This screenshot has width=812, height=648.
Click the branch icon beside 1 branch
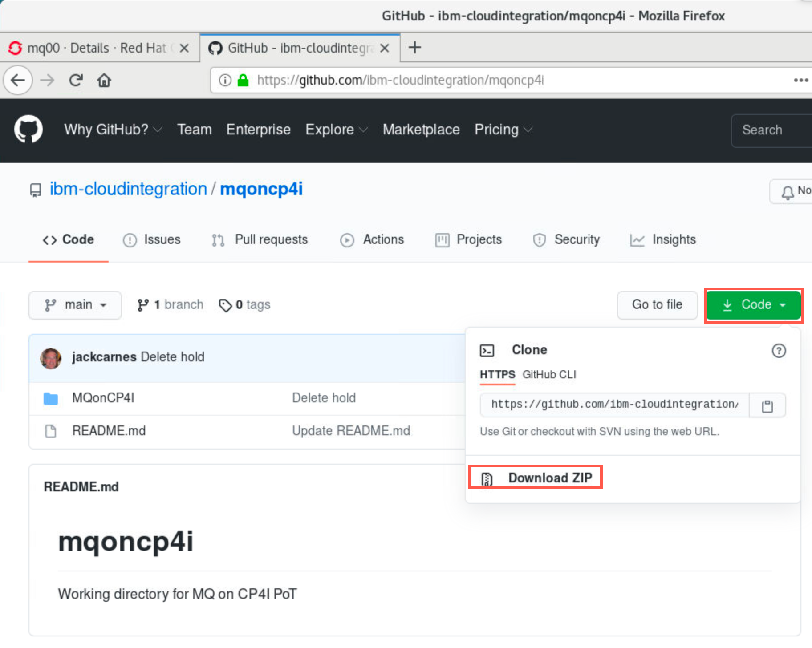click(143, 305)
